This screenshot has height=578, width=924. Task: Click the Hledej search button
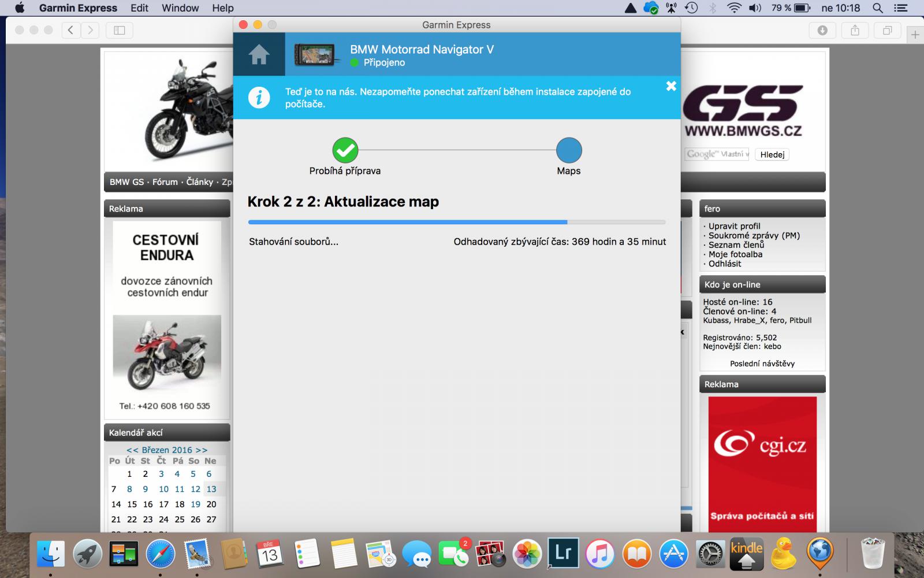[772, 154]
